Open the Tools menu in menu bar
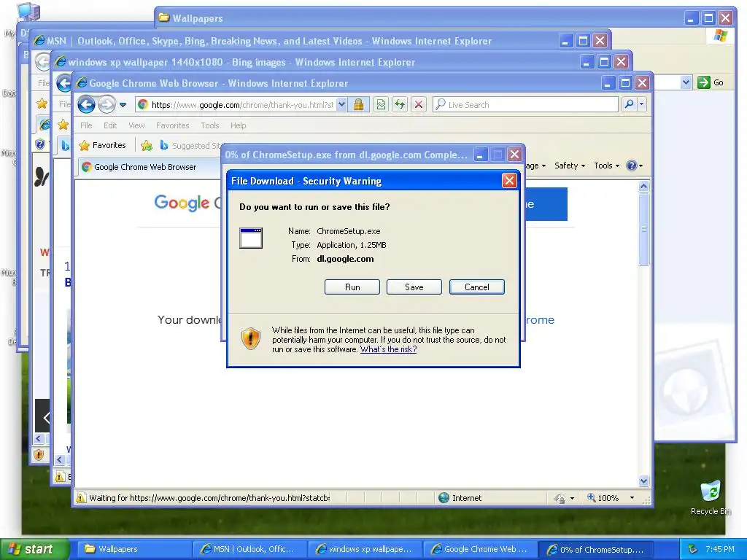Screen dimensions: 747x560 [209, 125]
